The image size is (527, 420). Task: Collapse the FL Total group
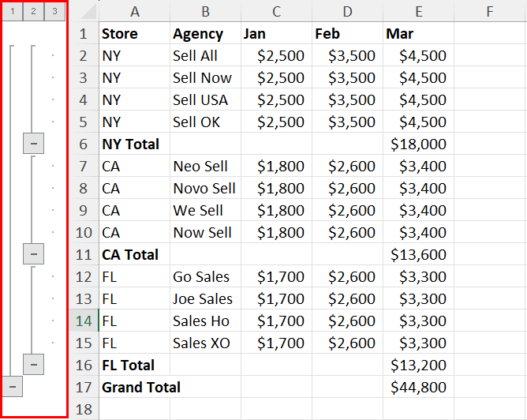pos(34,365)
